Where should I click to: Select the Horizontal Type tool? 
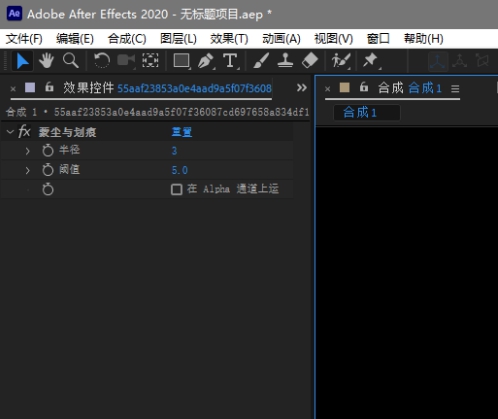pyautogui.click(x=230, y=61)
